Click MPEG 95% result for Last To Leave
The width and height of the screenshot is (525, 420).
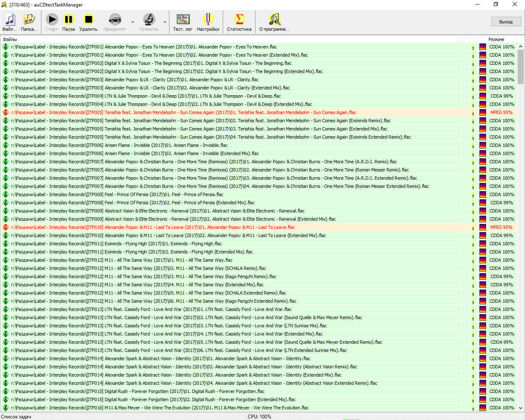click(501, 227)
